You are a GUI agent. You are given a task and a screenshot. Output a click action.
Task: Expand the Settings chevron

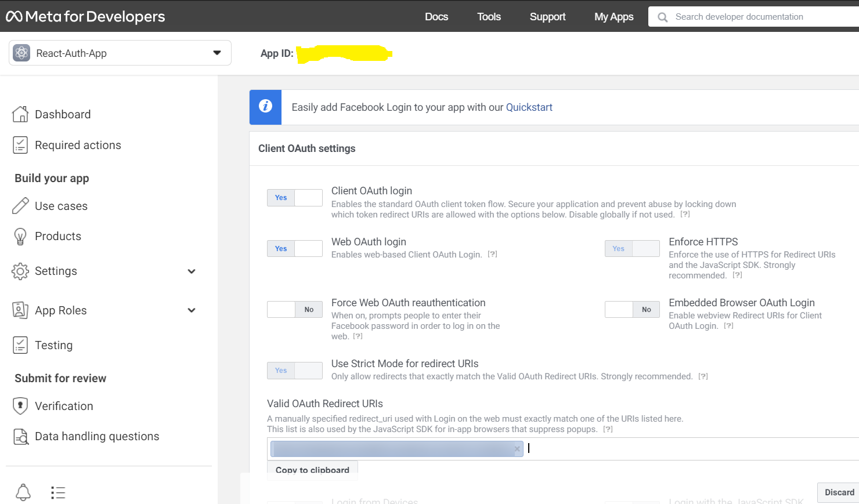(x=192, y=271)
